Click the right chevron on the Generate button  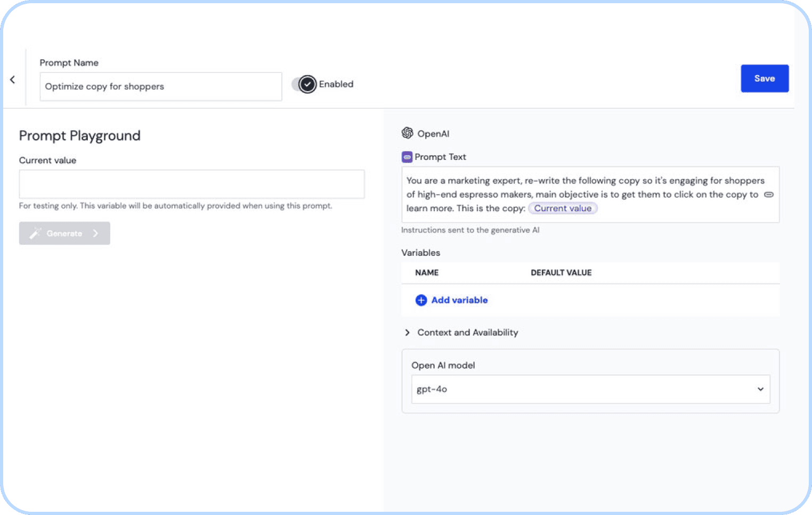[x=95, y=234]
